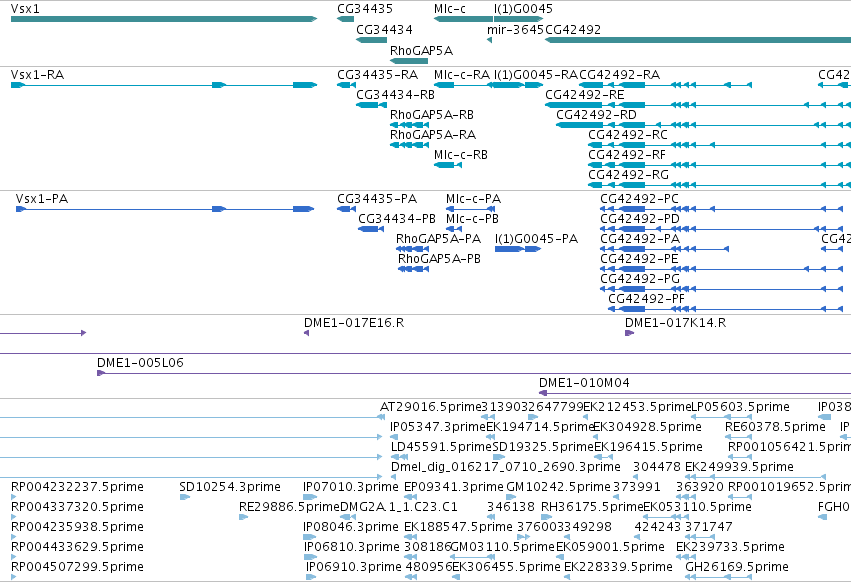Select the Mlc-c-PB protein feature
The height and width of the screenshot is (582, 851).
[454, 229]
